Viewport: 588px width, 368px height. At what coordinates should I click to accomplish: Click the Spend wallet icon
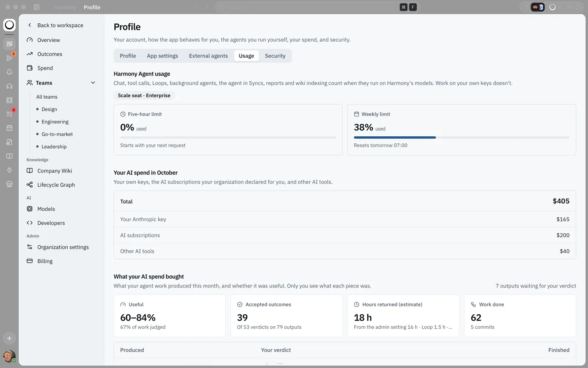click(30, 68)
